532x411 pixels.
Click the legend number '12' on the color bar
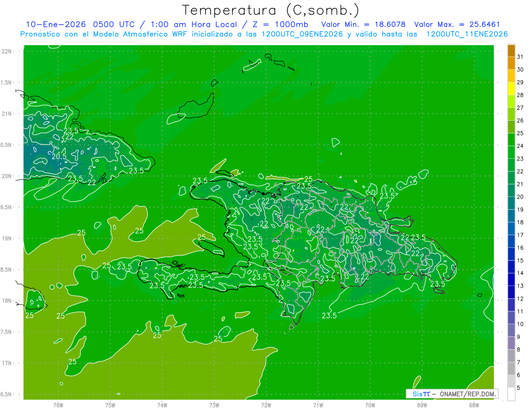point(520,299)
